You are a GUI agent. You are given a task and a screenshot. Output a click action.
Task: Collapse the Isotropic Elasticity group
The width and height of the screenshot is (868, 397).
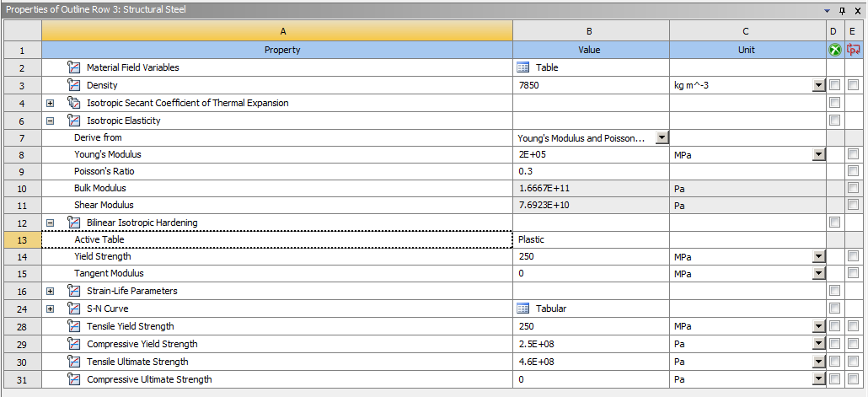[51, 121]
